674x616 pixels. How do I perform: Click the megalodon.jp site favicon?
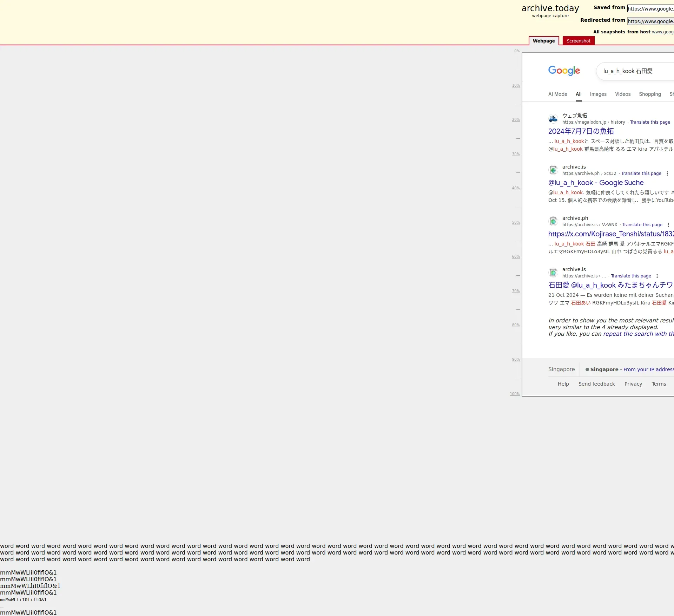553,119
